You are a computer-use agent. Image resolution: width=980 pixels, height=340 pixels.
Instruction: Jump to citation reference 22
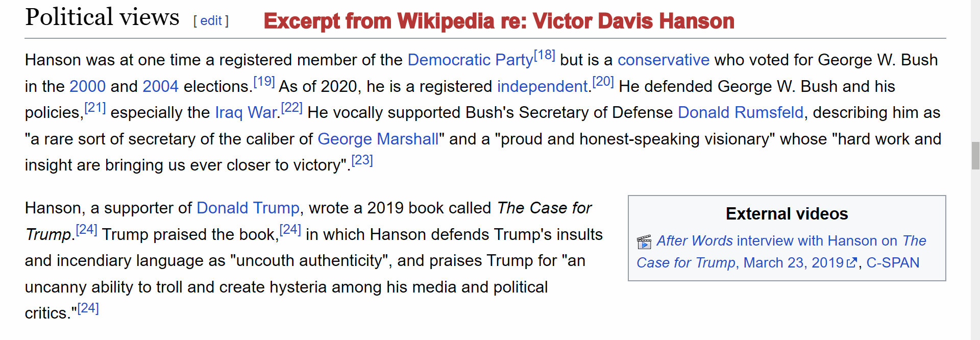click(x=291, y=107)
